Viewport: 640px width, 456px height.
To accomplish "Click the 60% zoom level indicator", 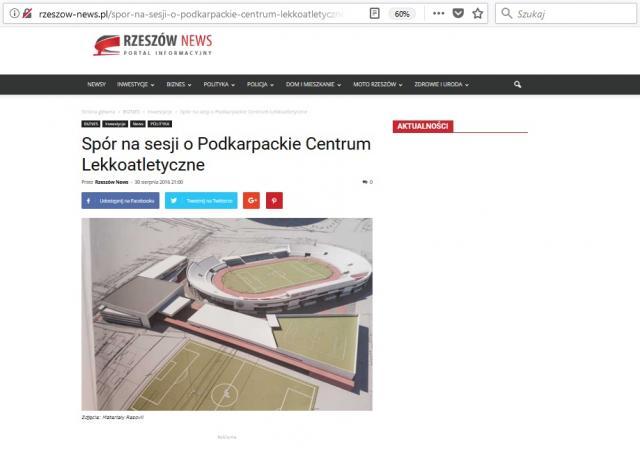I will coord(402,14).
